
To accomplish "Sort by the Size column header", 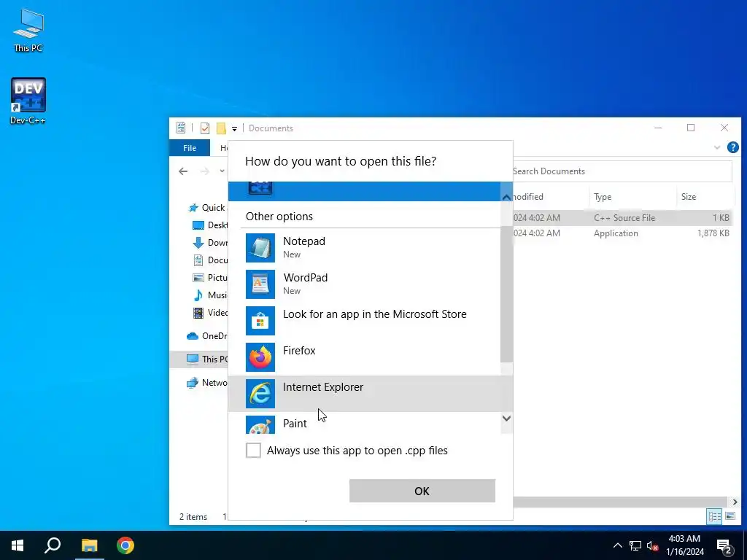I will [704, 197].
